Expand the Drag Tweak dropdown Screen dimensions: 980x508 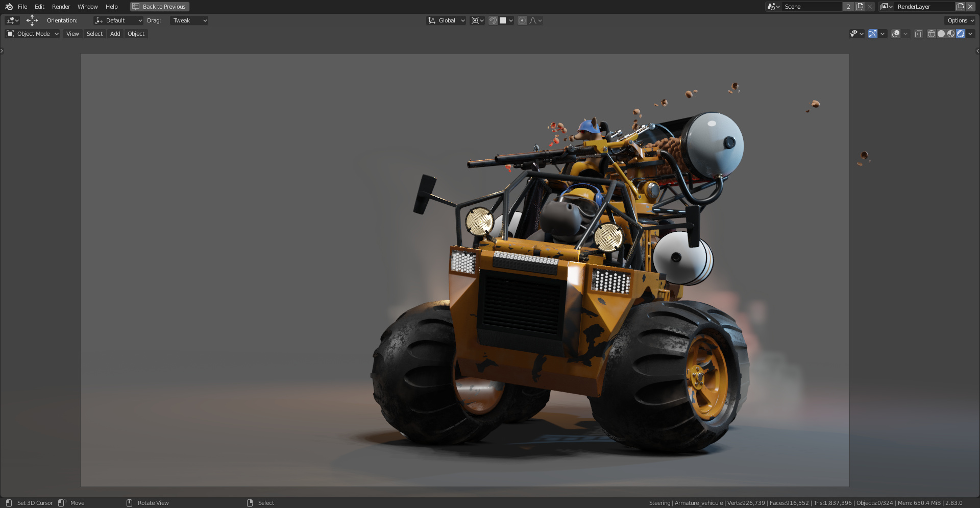[189, 20]
